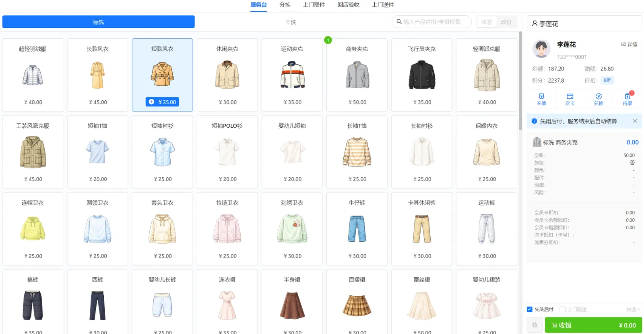Click the customer name field 李莲花
Image resolution: width=644 pixels, height=334 pixels.
click(584, 23)
